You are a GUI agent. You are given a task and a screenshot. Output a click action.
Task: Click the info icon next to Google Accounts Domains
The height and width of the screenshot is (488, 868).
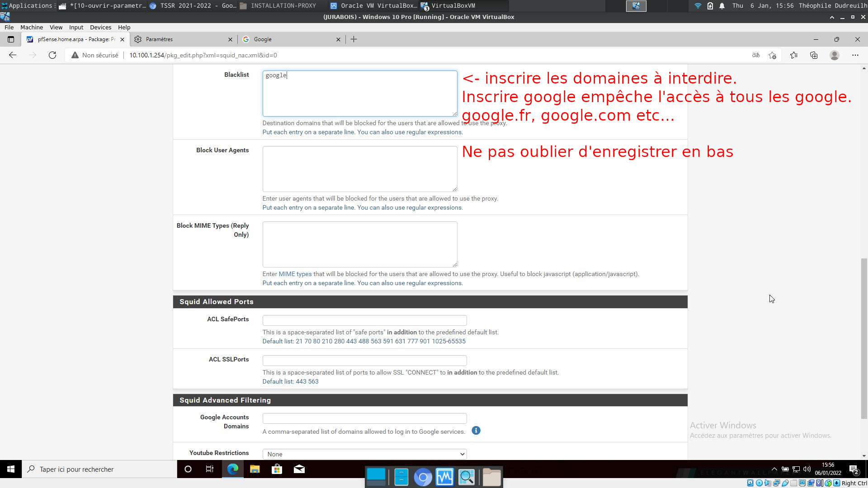(476, 431)
